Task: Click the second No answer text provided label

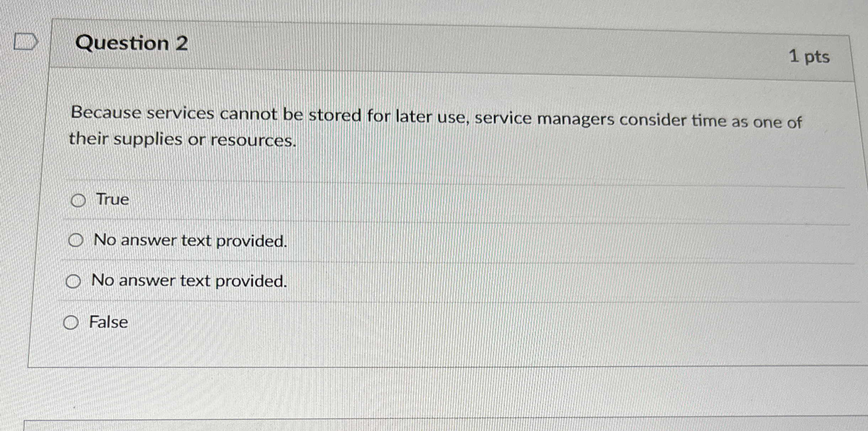Action: coord(188,281)
